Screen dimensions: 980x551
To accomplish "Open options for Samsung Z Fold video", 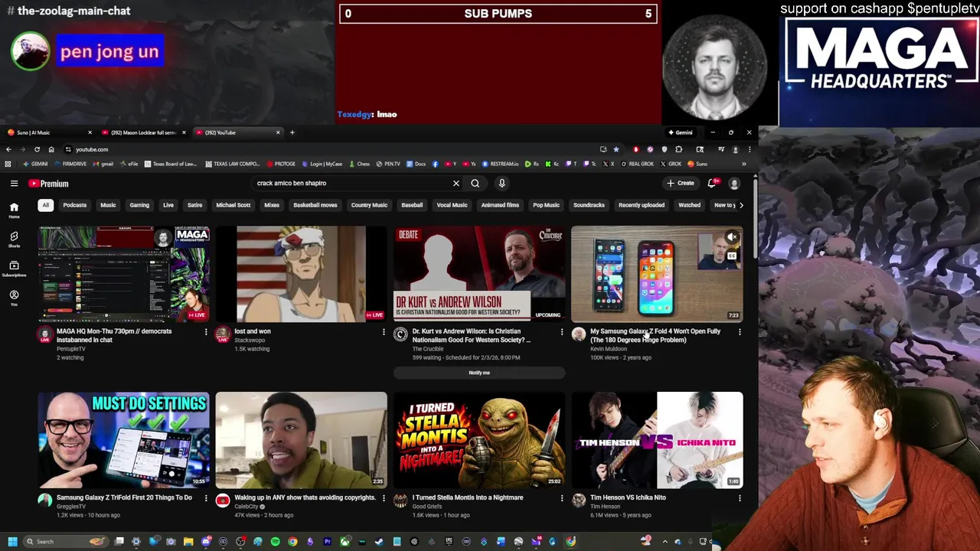I will pos(740,332).
